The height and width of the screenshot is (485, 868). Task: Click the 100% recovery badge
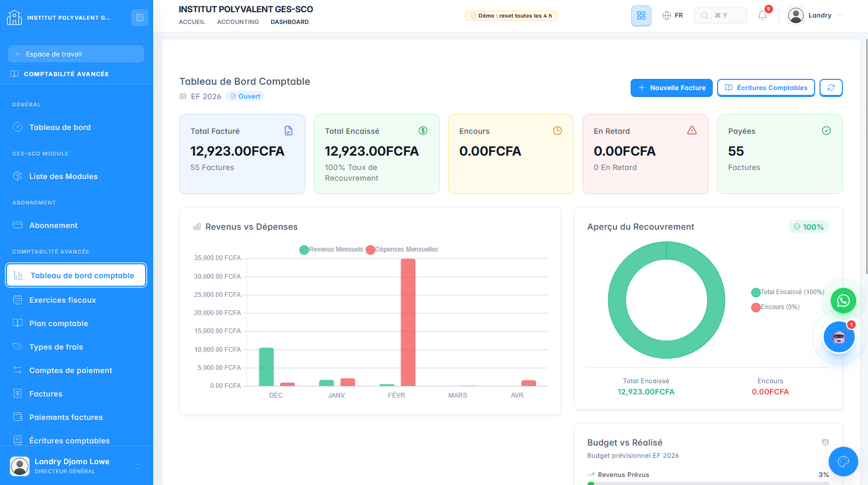click(809, 227)
